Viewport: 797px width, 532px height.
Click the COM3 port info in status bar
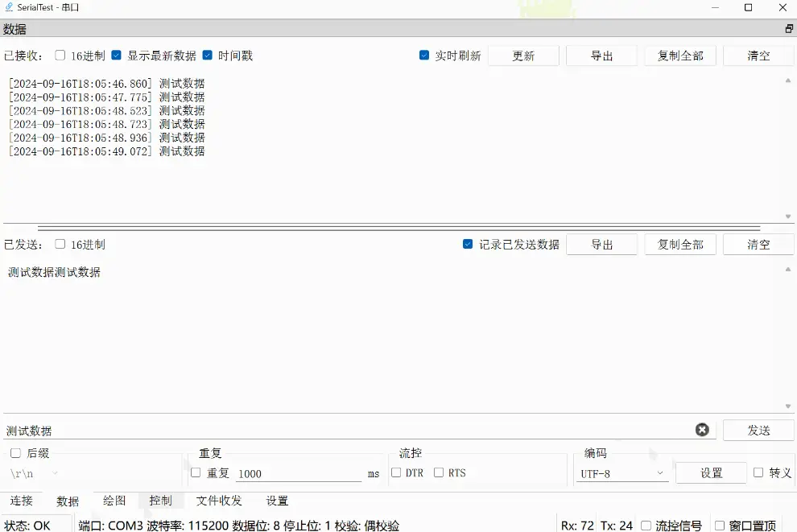click(x=239, y=526)
